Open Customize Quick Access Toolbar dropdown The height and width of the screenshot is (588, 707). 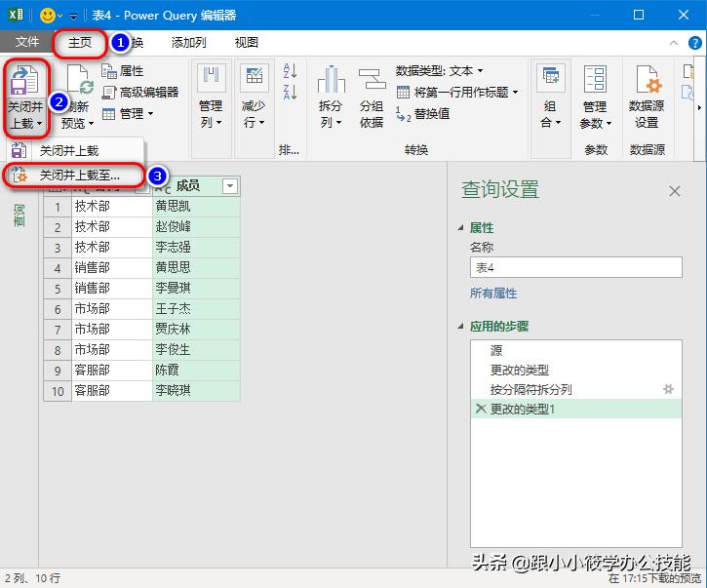coord(73,17)
